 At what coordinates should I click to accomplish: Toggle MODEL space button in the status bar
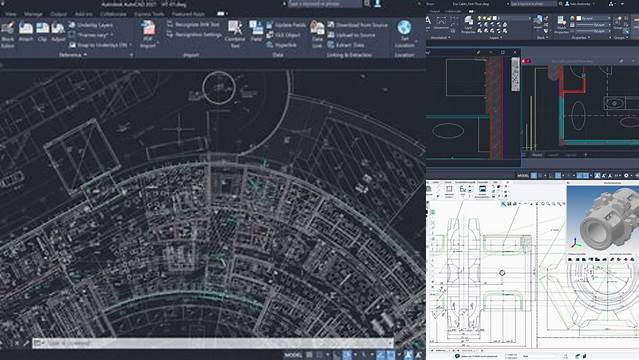pyautogui.click(x=293, y=355)
